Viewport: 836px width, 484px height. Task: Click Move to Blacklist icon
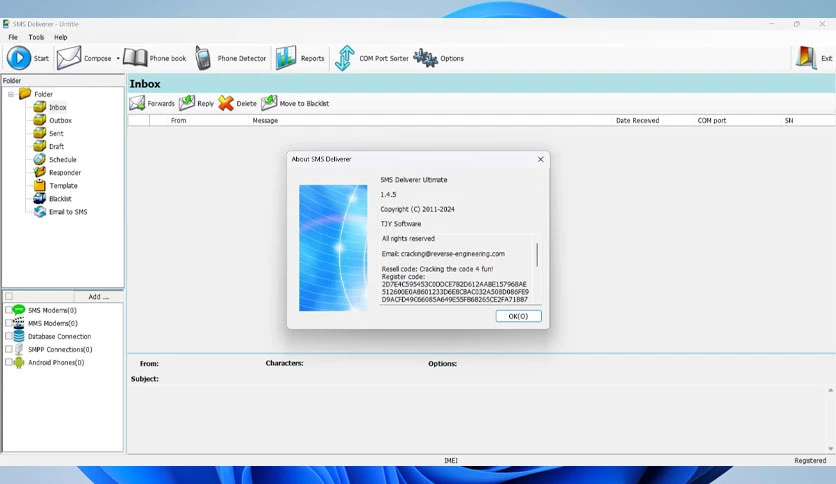(269, 103)
